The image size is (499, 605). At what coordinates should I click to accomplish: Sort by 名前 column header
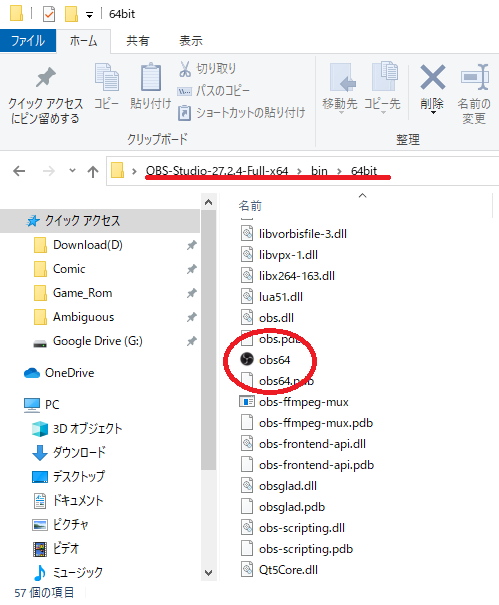[x=250, y=206]
